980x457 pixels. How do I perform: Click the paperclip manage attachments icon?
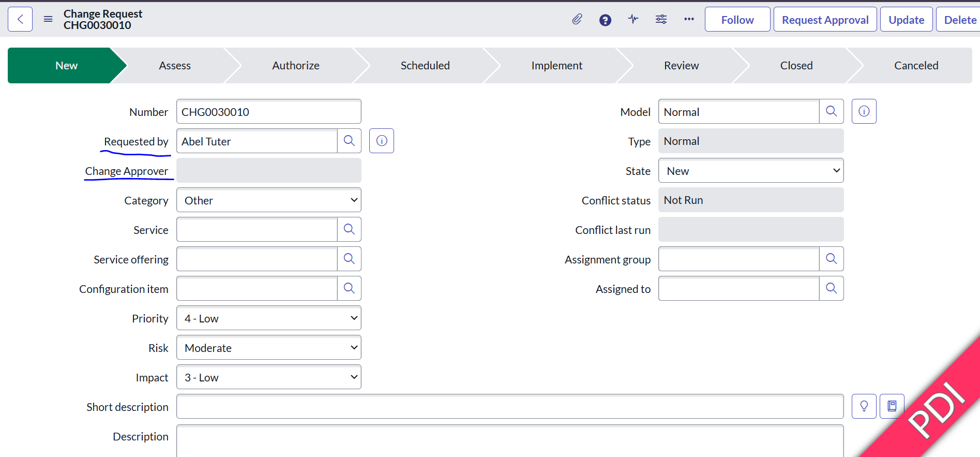click(577, 20)
